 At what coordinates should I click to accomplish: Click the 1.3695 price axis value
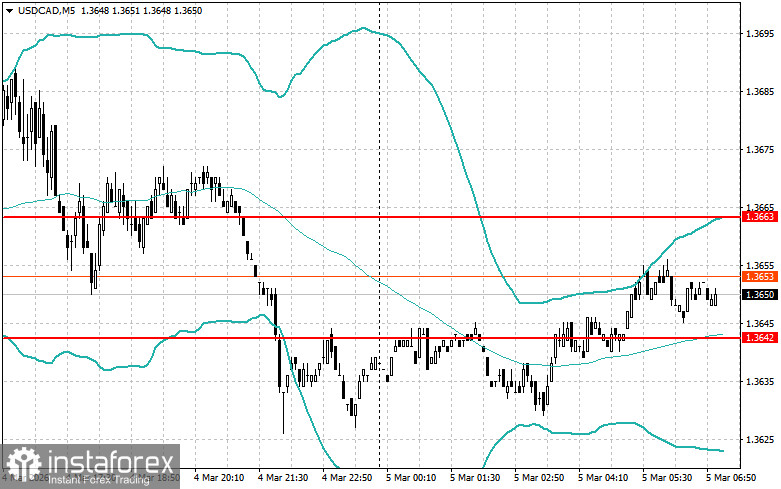click(x=760, y=33)
